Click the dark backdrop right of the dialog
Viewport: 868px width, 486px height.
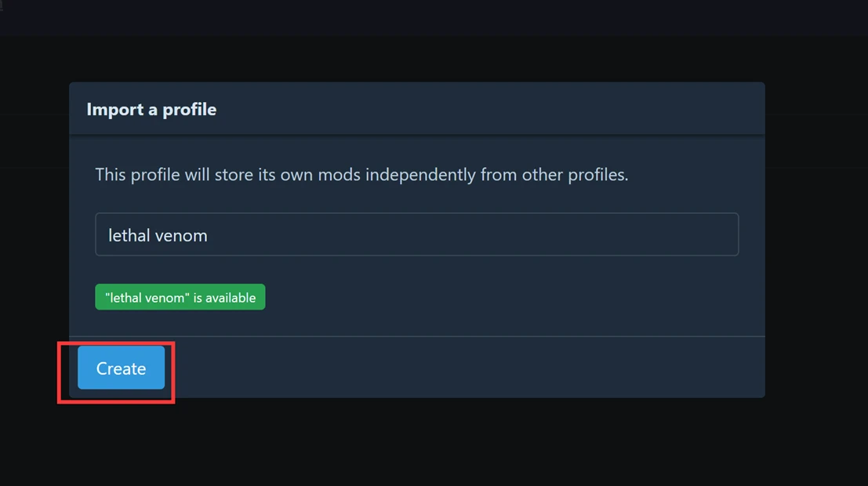pyautogui.click(x=815, y=235)
